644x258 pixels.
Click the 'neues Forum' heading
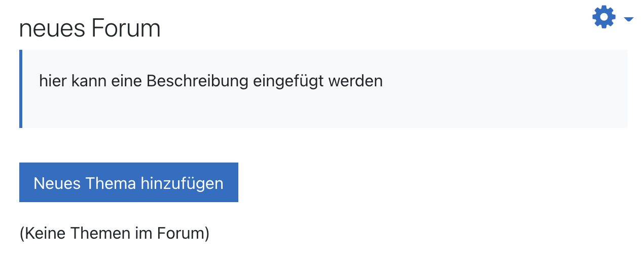click(90, 29)
